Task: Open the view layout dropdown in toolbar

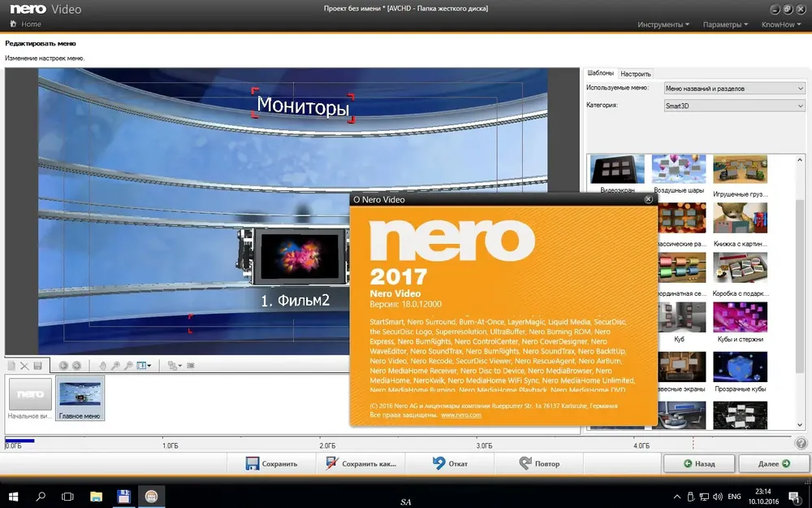Action: [143, 367]
